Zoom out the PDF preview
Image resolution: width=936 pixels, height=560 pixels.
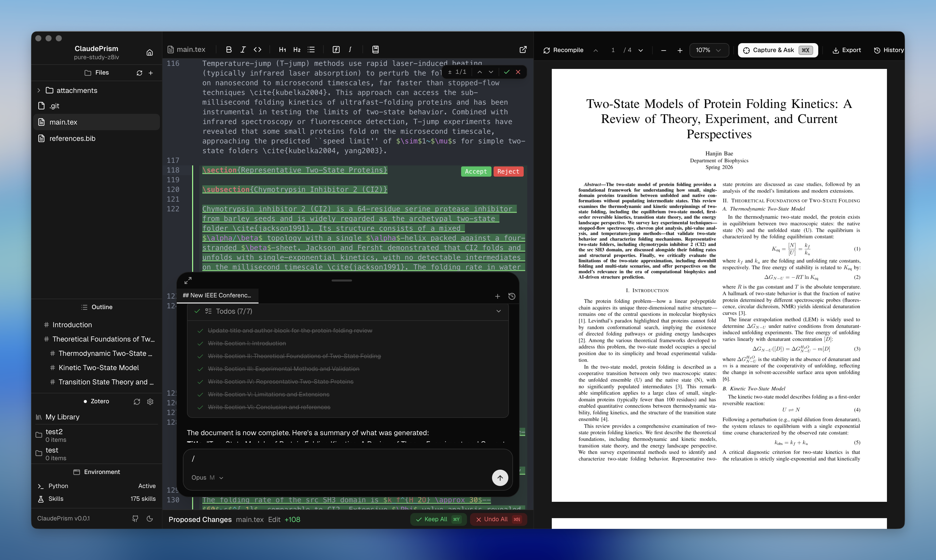(x=663, y=50)
